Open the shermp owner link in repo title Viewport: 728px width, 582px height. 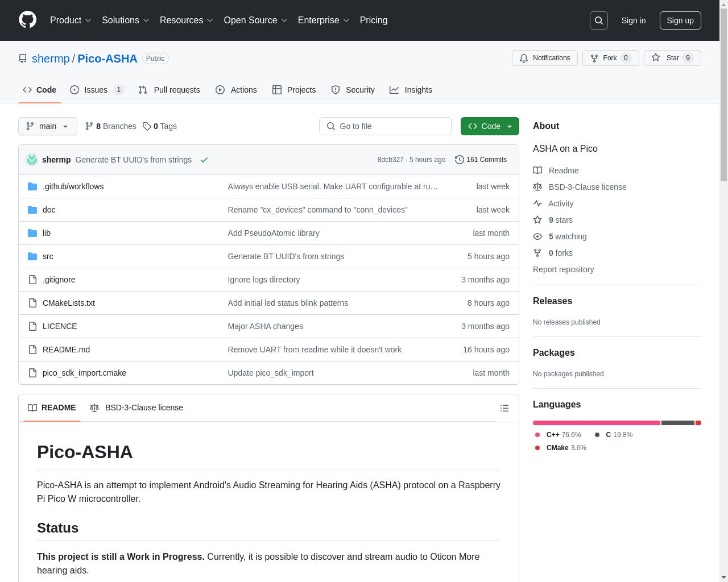51,59
